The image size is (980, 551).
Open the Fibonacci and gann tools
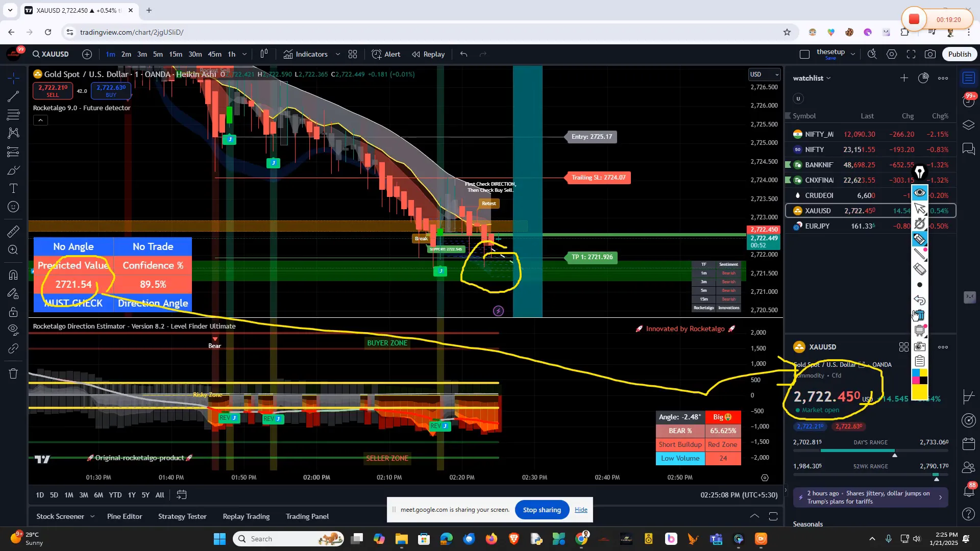(14, 114)
